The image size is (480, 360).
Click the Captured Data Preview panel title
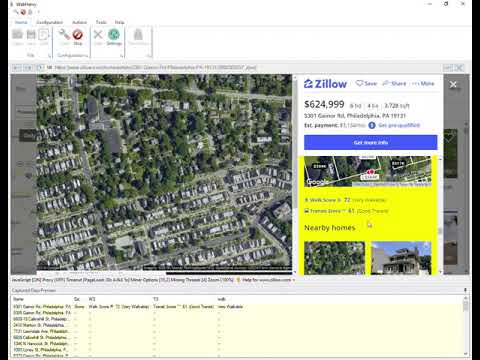34,290
